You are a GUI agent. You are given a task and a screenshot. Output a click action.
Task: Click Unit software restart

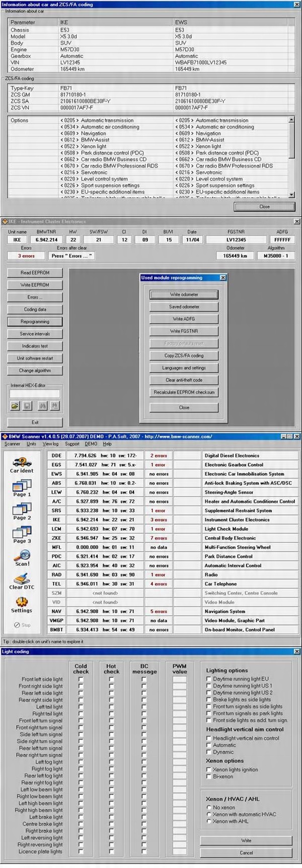point(35,358)
